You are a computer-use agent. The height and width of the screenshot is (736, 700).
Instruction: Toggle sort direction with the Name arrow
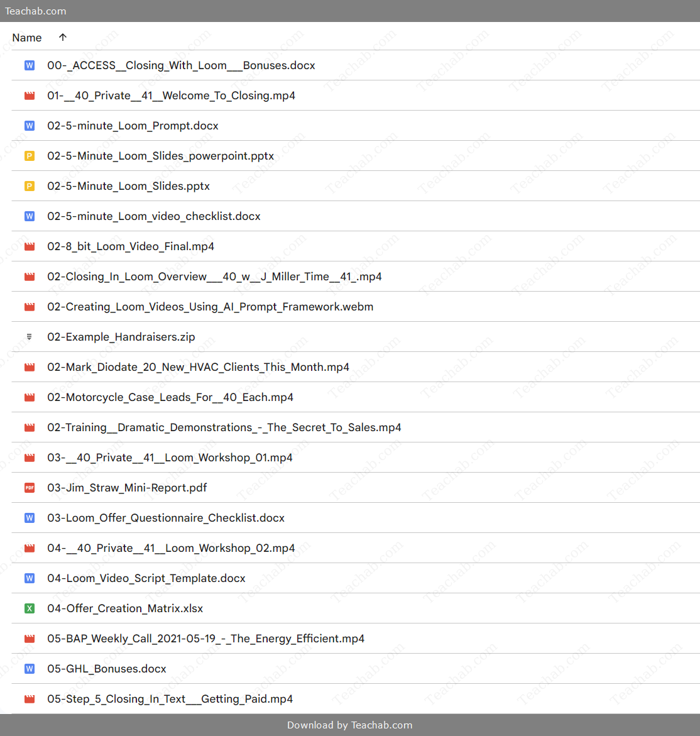62,38
